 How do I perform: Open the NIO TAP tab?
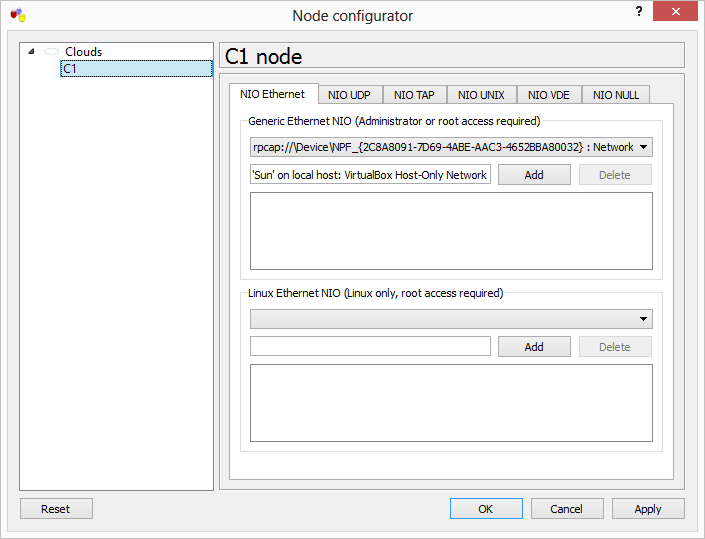coord(414,95)
